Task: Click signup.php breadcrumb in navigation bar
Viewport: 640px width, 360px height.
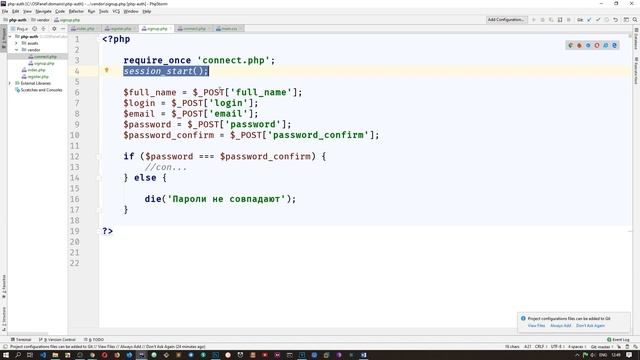Action: pos(67,20)
